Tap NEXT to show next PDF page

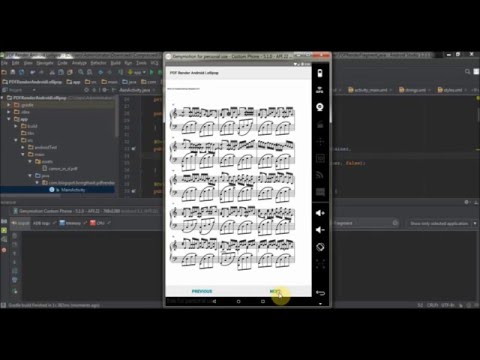[275, 291]
